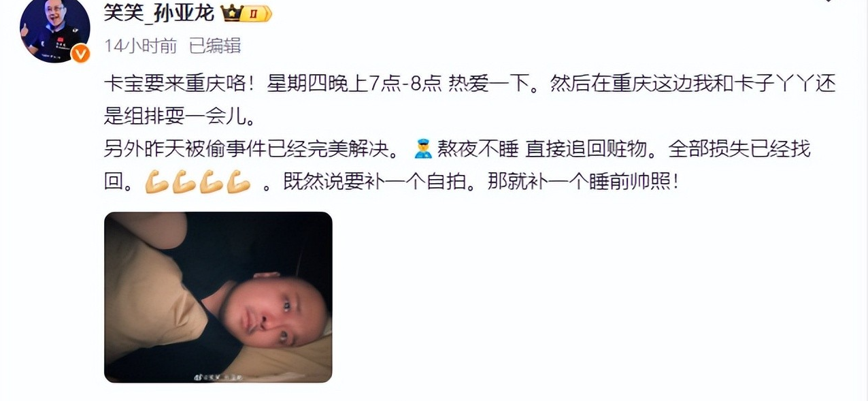Open the bedtime selfie thumbnail
868x401 pixels.
pos(218,297)
